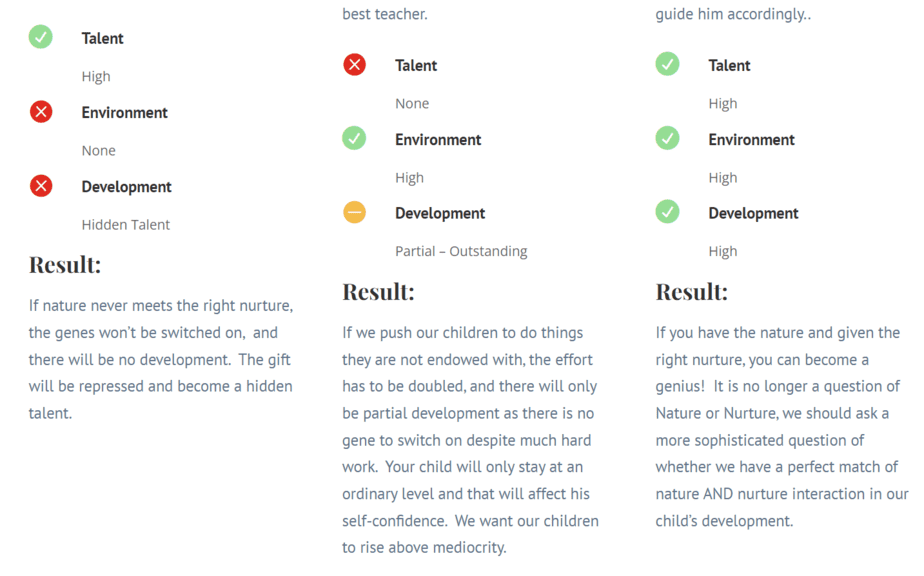Click the red cross icon beside middle-column Talent
Image resolution: width=924 pixels, height=576 pixels.
[x=354, y=64]
